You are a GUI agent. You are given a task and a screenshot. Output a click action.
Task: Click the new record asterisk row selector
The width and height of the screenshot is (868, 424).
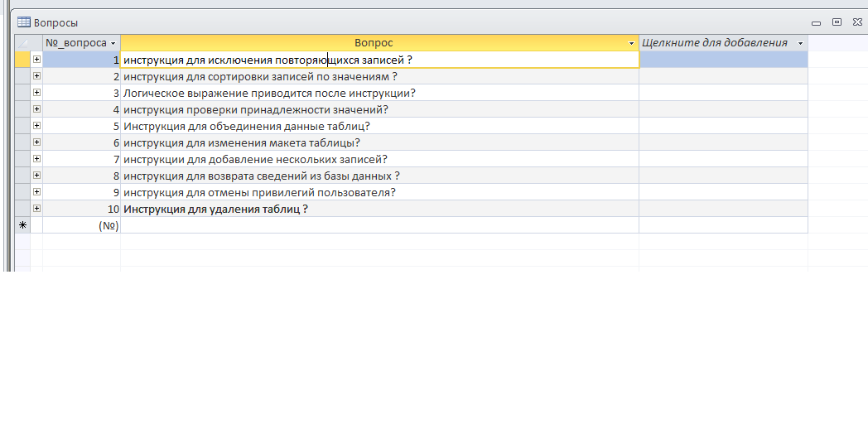click(x=22, y=225)
